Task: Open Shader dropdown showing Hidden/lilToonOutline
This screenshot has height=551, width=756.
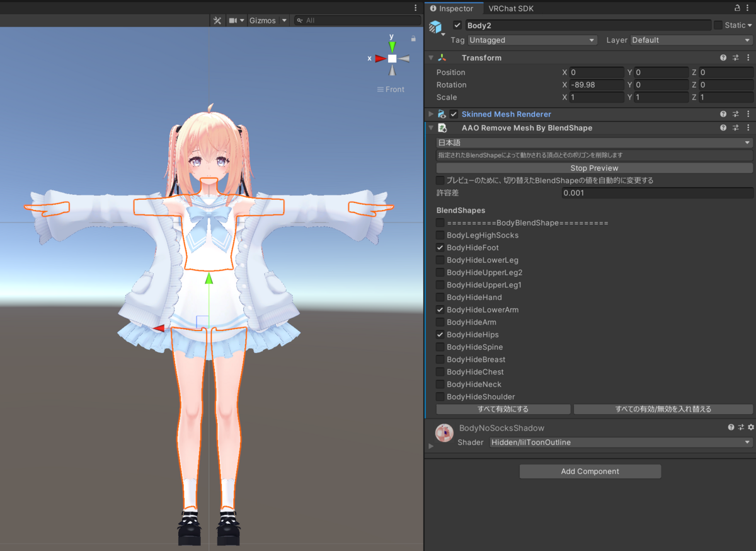Action: pos(621,443)
